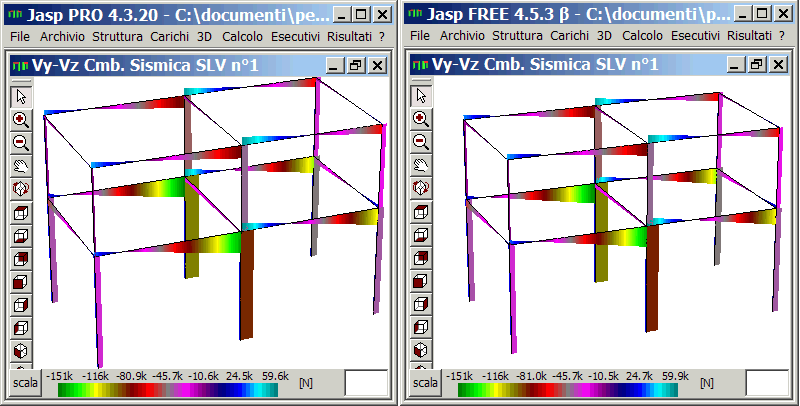Viewport: 800px width, 406px height.
Task: Click the scala button in Jasp FREE
Action: pyautogui.click(x=426, y=383)
